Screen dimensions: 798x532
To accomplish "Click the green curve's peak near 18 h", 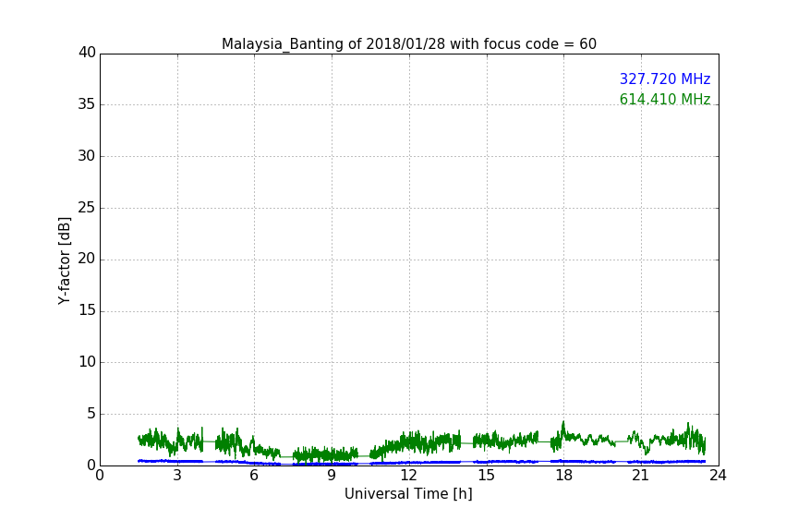I will pos(563,422).
